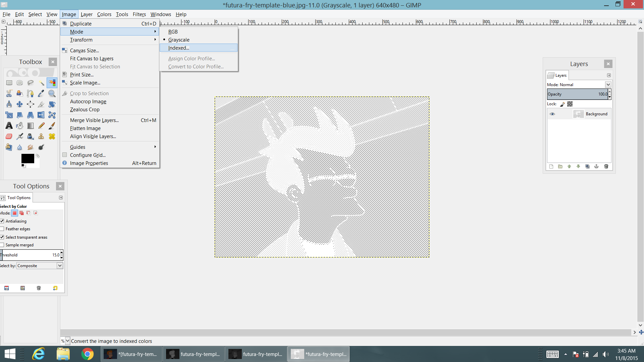Click the black foreground color swatch
The width and height of the screenshot is (644, 362).
tap(28, 158)
